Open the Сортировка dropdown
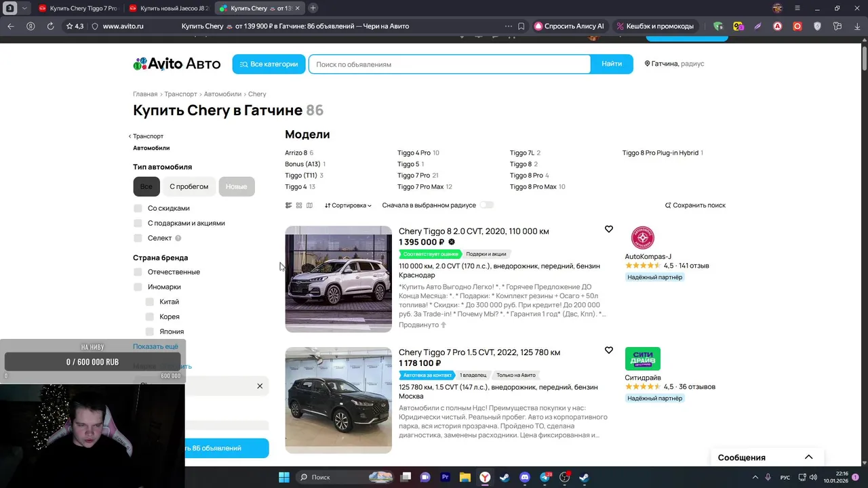 click(348, 205)
